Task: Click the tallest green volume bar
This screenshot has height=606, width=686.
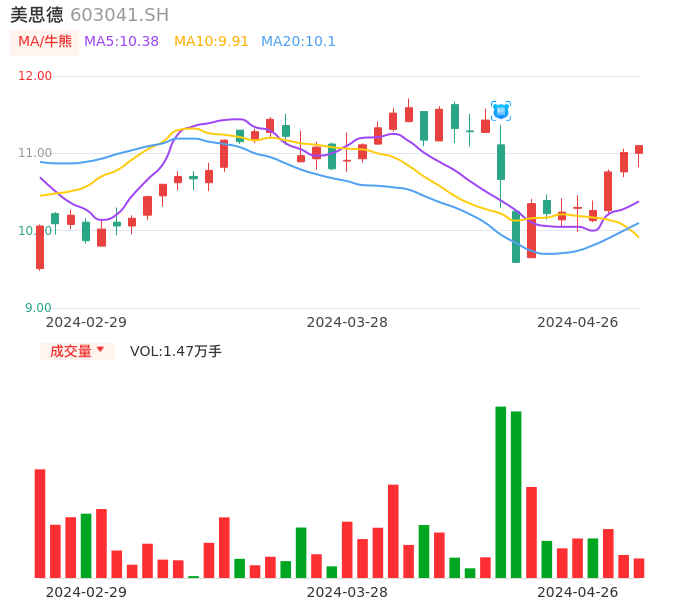Action: coord(500,491)
